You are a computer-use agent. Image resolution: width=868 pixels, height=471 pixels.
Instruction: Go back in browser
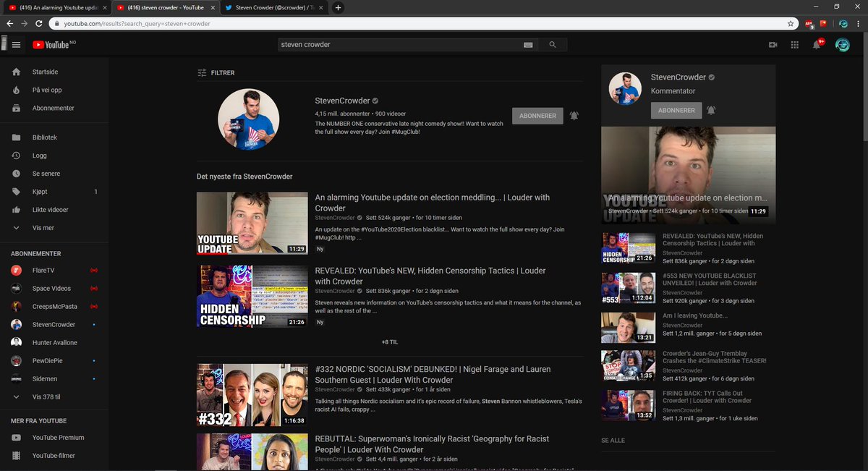point(9,23)
